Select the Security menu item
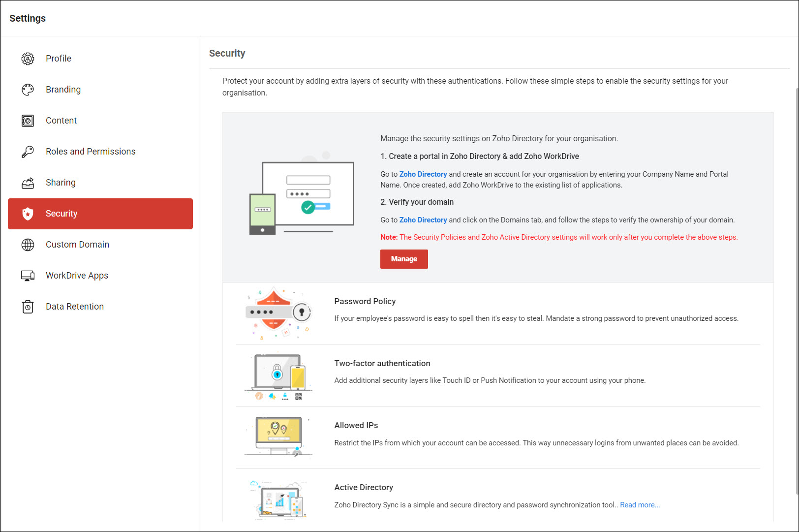This screenshot has width=799, height=532. tap(100, 214)
